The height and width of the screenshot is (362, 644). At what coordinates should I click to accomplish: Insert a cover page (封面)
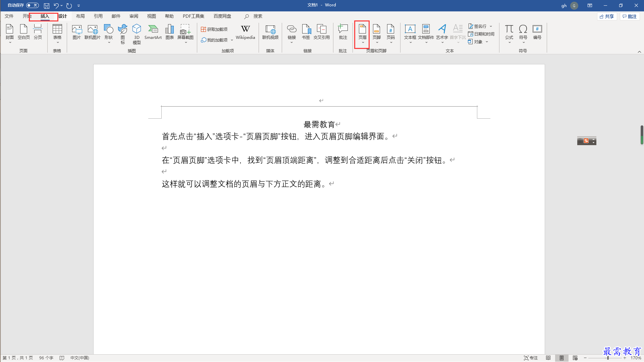click(x=10, y=34)
